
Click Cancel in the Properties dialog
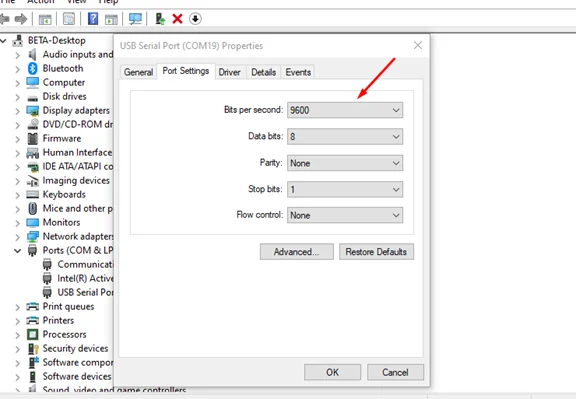pos(395,372)
